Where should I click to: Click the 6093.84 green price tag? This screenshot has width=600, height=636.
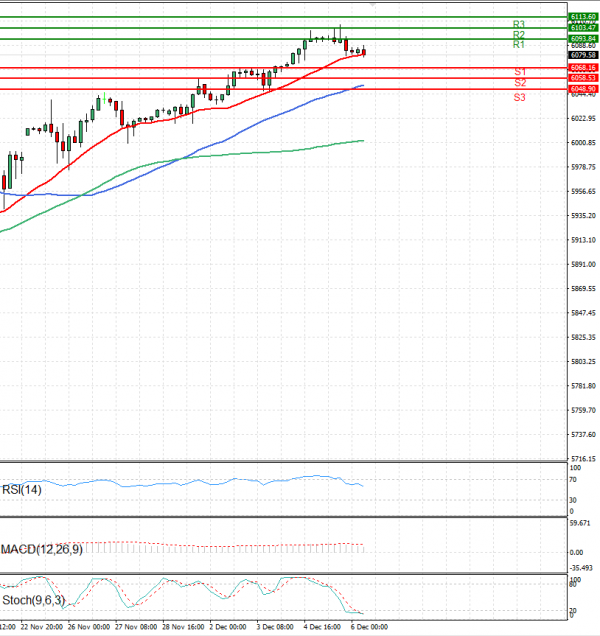[x=583, y=38]
